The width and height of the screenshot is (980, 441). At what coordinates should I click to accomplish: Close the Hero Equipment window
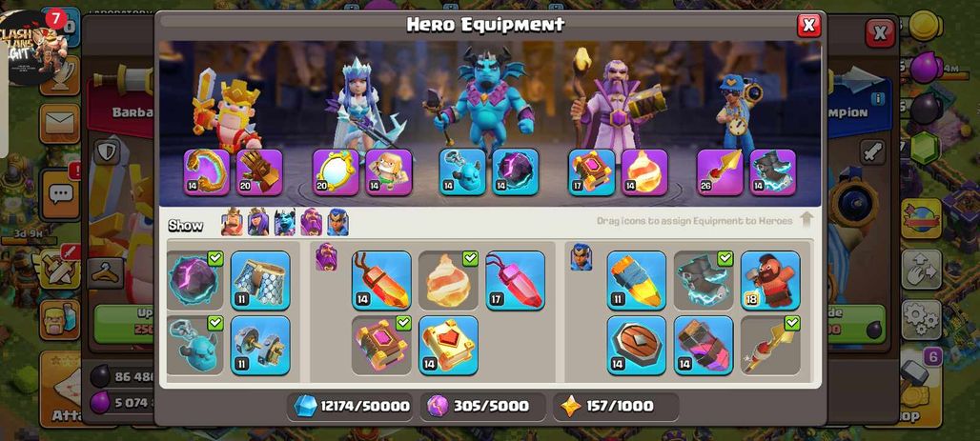(808, 25)
